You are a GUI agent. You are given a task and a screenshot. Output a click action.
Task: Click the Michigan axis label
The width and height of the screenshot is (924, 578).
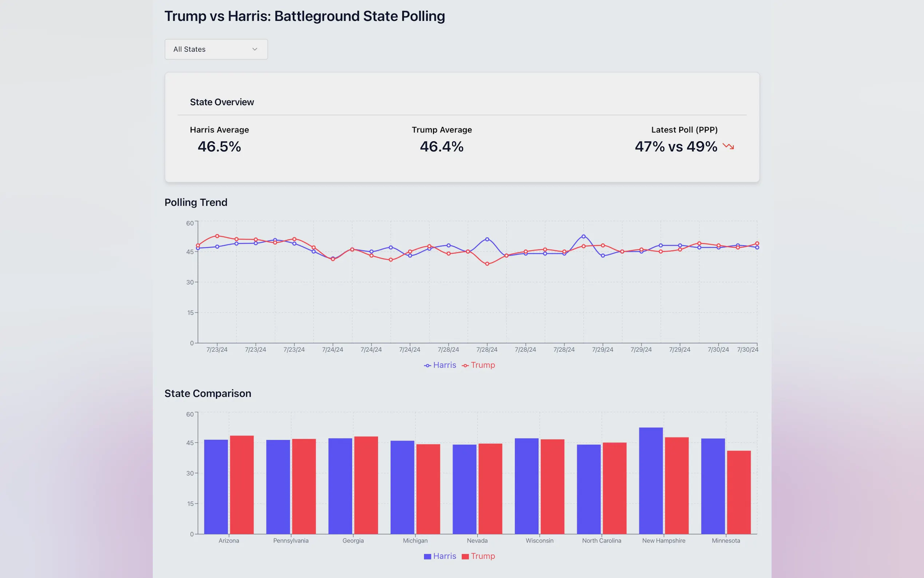[x=415, y=541]
